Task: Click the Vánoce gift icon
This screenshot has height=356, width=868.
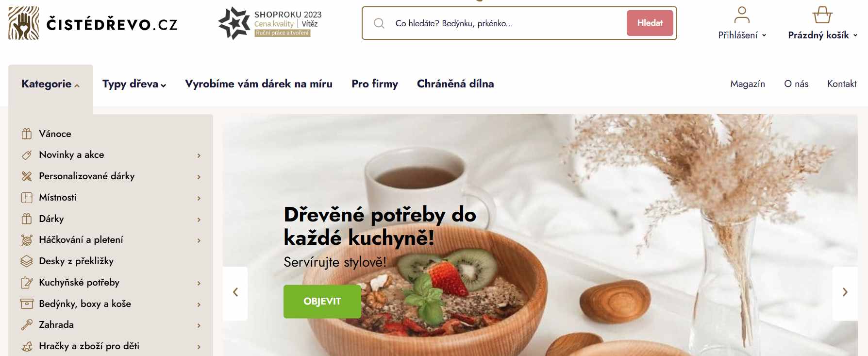Action: click(x=27, y=134)
